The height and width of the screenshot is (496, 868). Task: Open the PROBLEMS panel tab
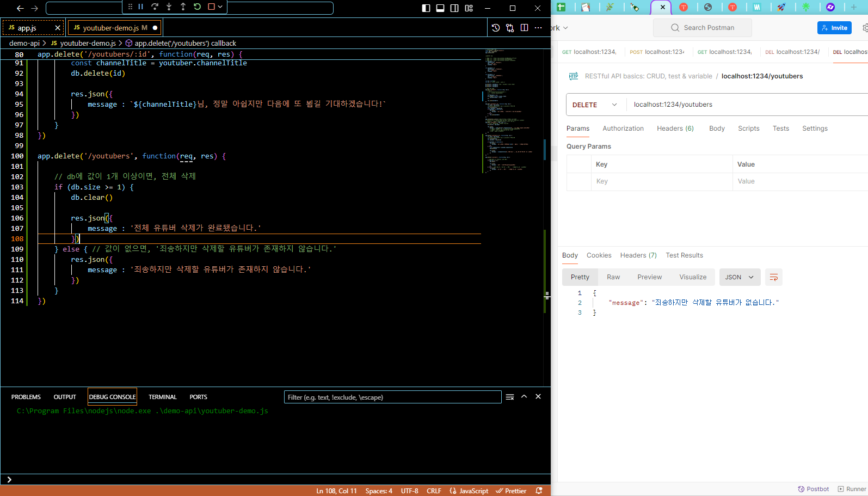tap(26, 397)
